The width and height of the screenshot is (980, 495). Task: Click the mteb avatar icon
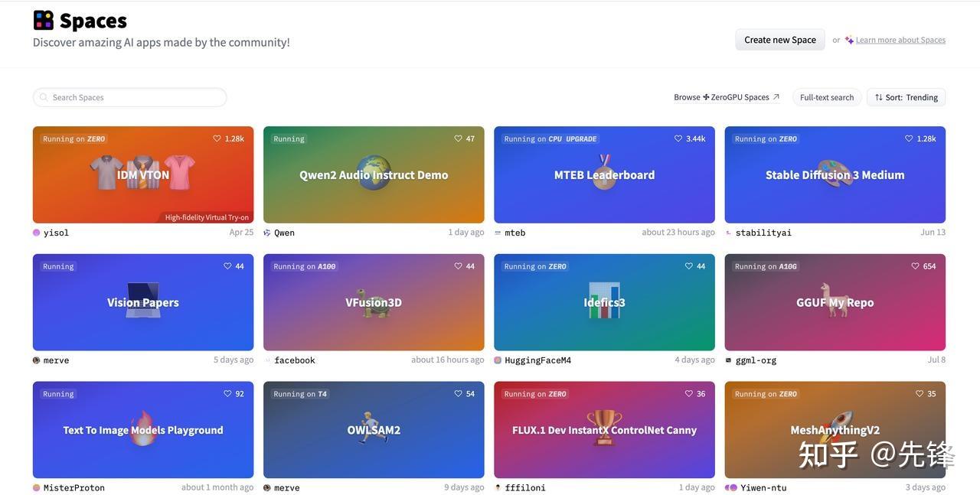(x=498, y=233)
